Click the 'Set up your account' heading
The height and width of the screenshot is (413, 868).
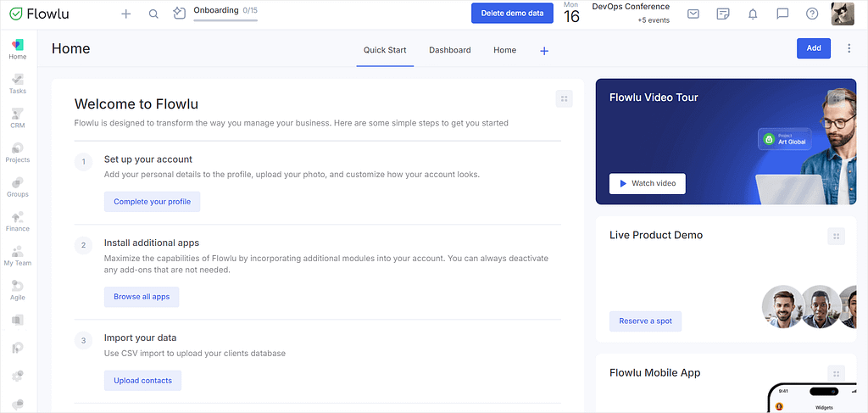pos(147,159)
